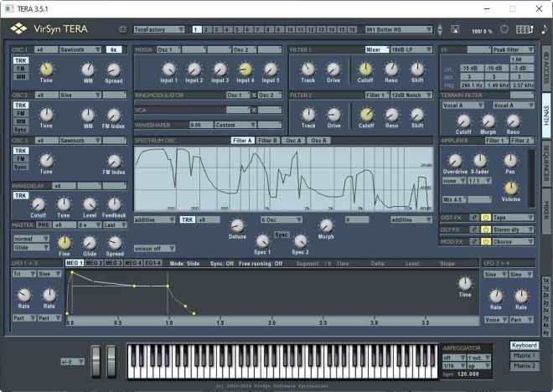The image size is (553, 392).
Task: Open Filter 1 18dB LP type dropdown
Action: tap(411, 49)
